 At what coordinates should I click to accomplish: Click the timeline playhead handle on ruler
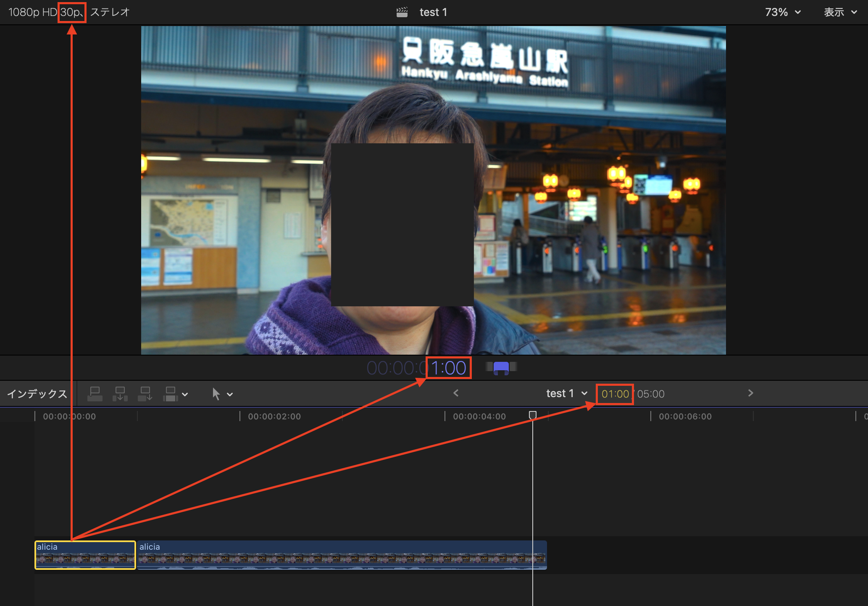coord(532,415)
